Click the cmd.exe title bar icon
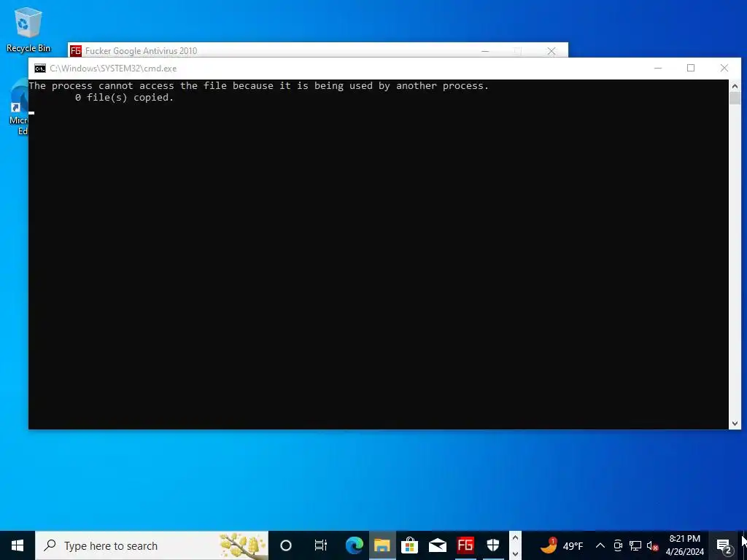Screen dimensions: 747x560 tap(40, 69)
